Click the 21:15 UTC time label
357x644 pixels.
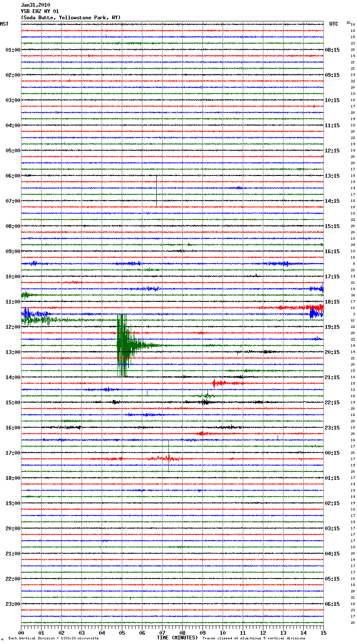click(332, 377)
